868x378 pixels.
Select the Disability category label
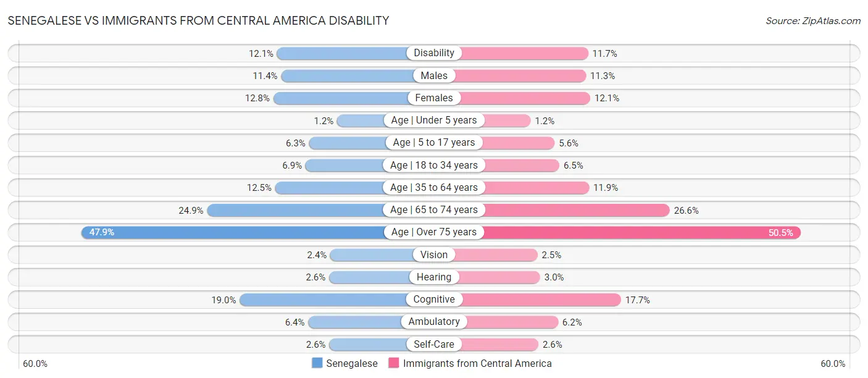[434, 53]
